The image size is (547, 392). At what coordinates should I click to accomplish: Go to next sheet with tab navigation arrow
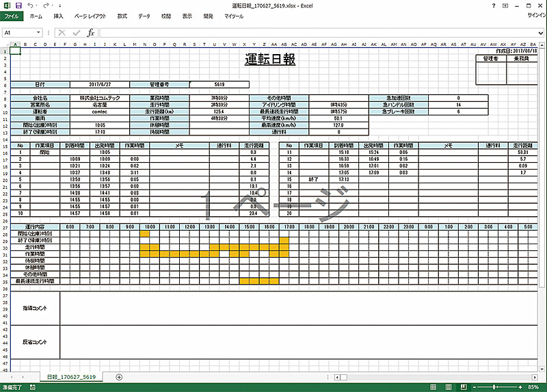(x=23, y=377)
